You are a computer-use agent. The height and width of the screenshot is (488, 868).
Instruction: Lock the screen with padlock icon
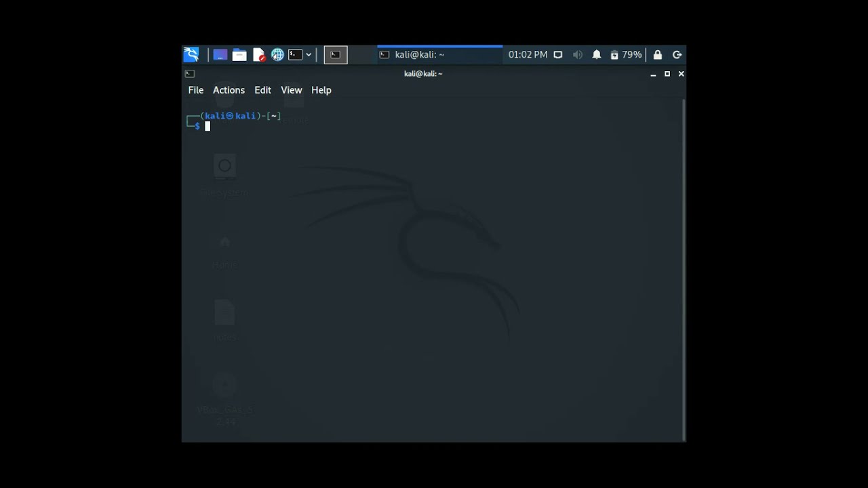point(658,55)
